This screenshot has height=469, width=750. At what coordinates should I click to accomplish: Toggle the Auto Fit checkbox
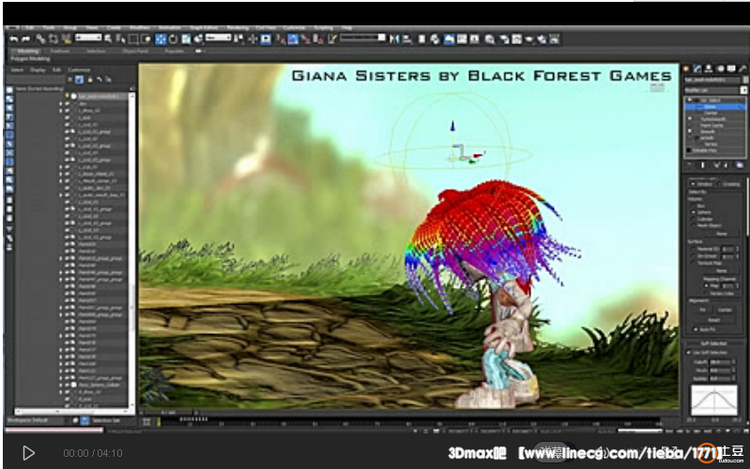coord(695,329)
